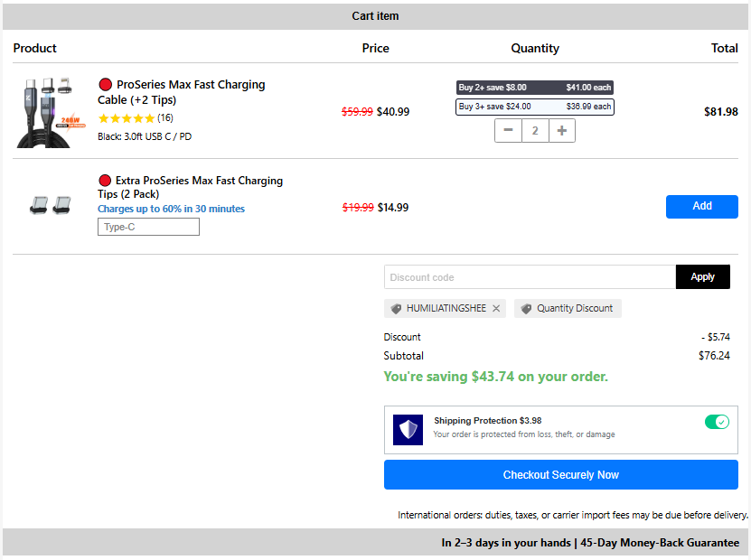This screenshot has width=751, height=560.
Task: Remove the HUMILIATINGSHEE discount code
Action: coord(496,309)
